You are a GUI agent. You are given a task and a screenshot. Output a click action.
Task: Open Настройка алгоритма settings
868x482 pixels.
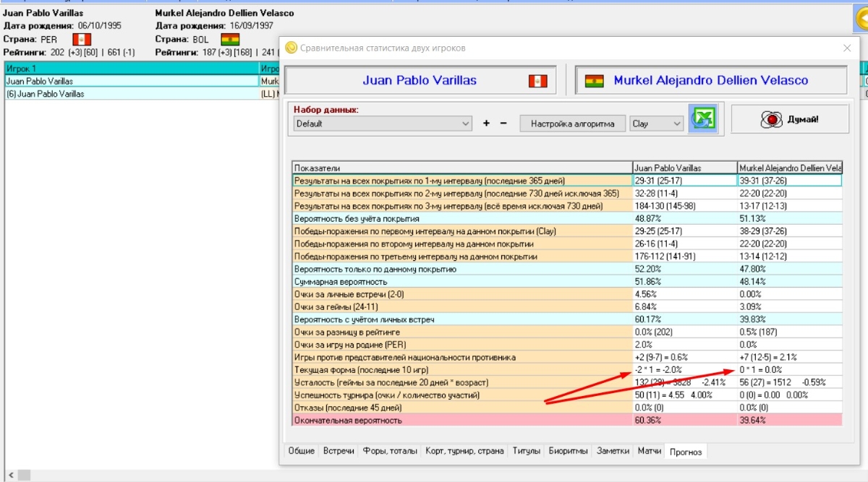573,124
